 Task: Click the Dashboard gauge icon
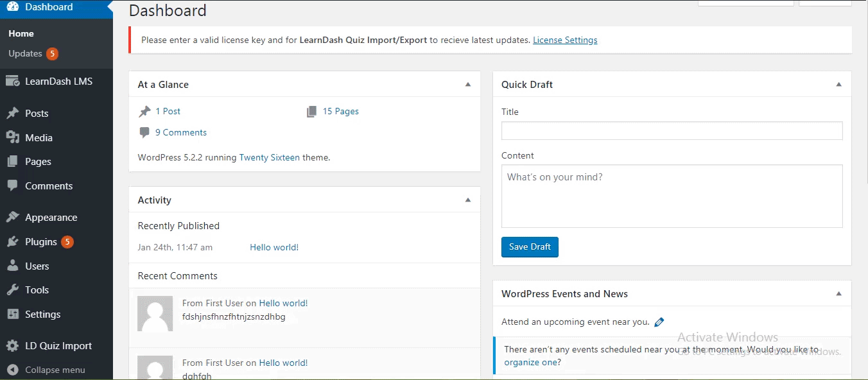pyautogui.click(x=12, y=7)
